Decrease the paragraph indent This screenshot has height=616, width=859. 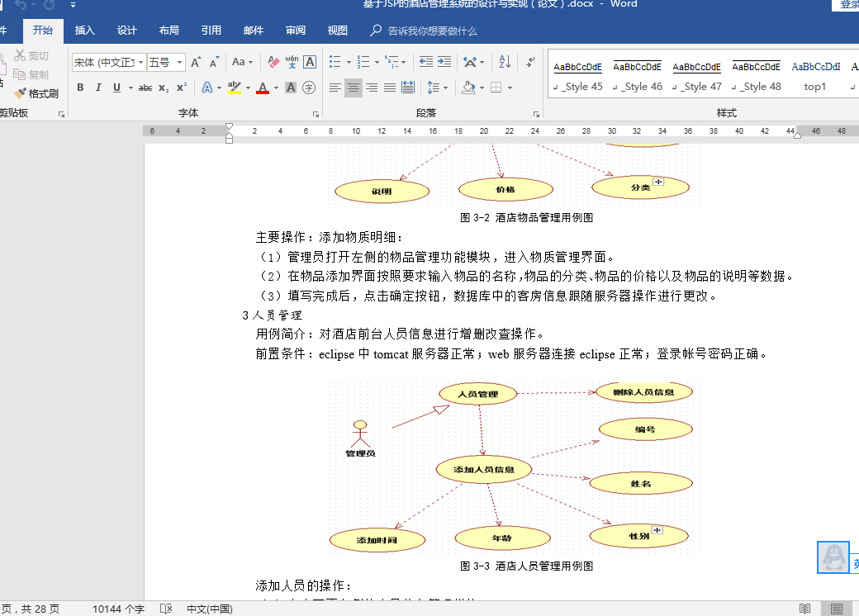coord(425,62)
